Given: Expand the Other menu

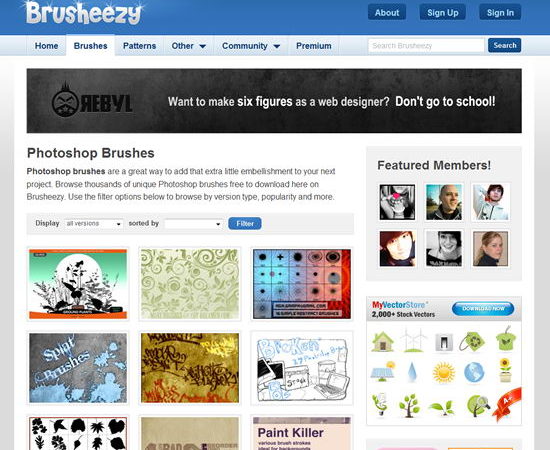Looking at the screenshot, I should point(188,46).
